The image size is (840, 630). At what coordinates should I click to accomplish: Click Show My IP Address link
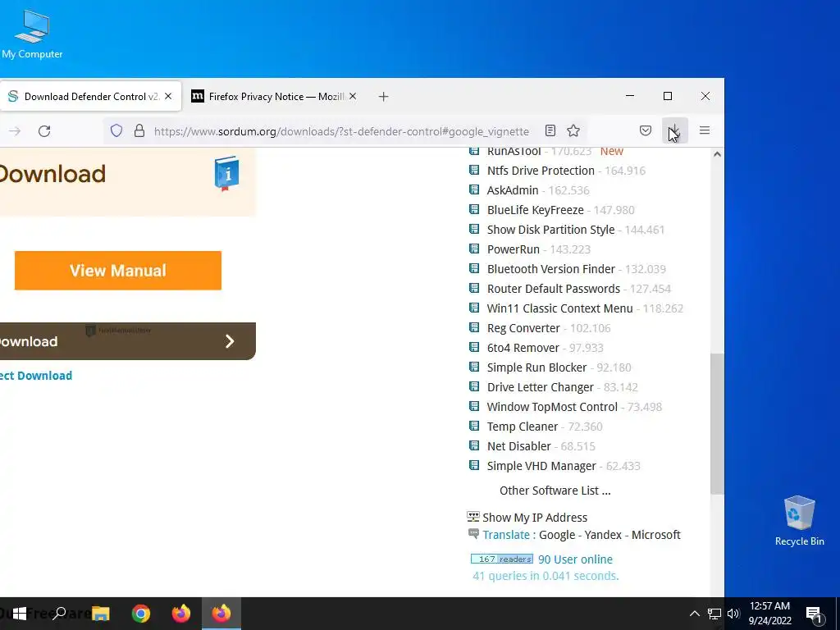pyautogui.click(x=535, y=518)
